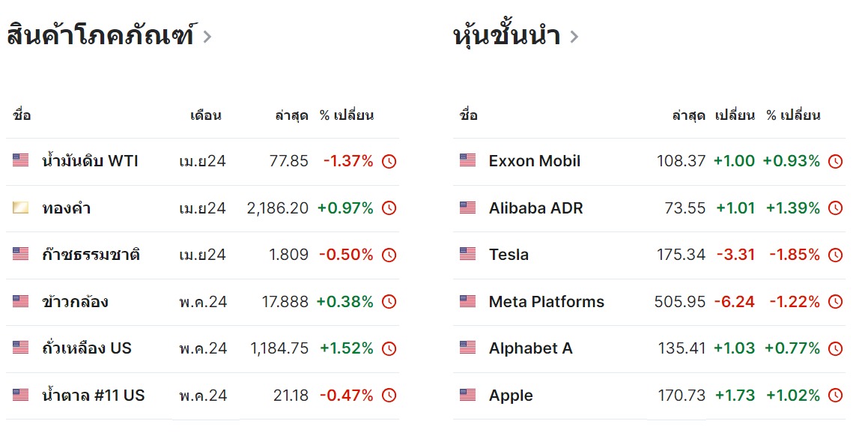Click the US flag icon next to Exxon Mobil
The width and height of the screenshot is (868, 439).
(468, 160)
